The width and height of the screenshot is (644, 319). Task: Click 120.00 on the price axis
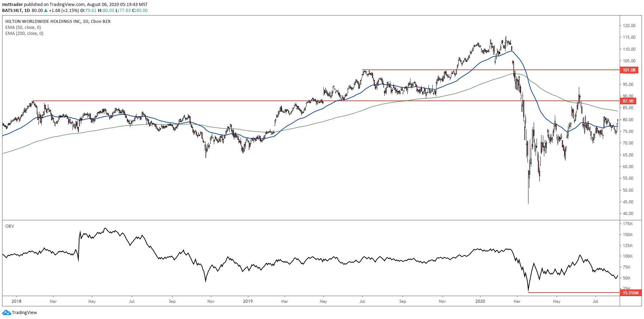click(x=629, y=26)
